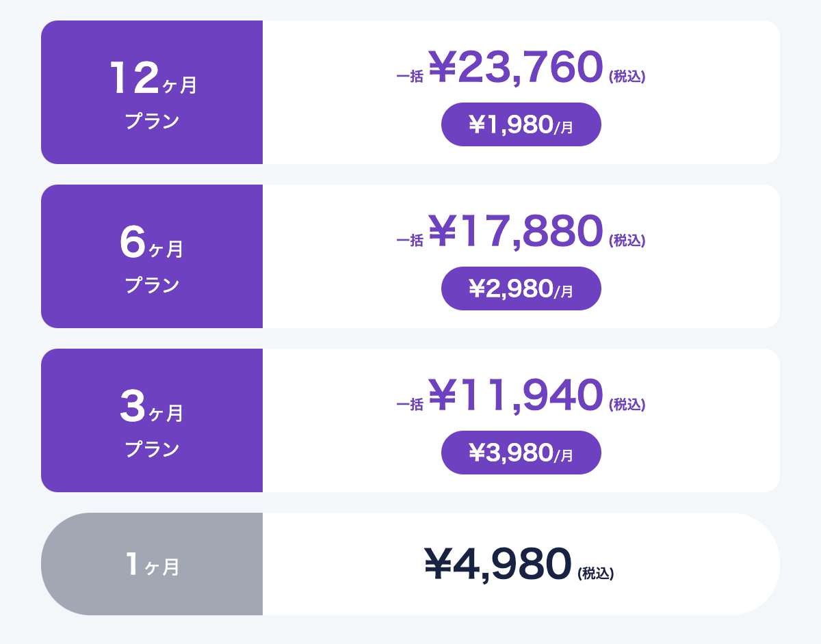Select the 3ヶ月プラン purple label
Screen dimensions: 821x644
coord(152,420)
